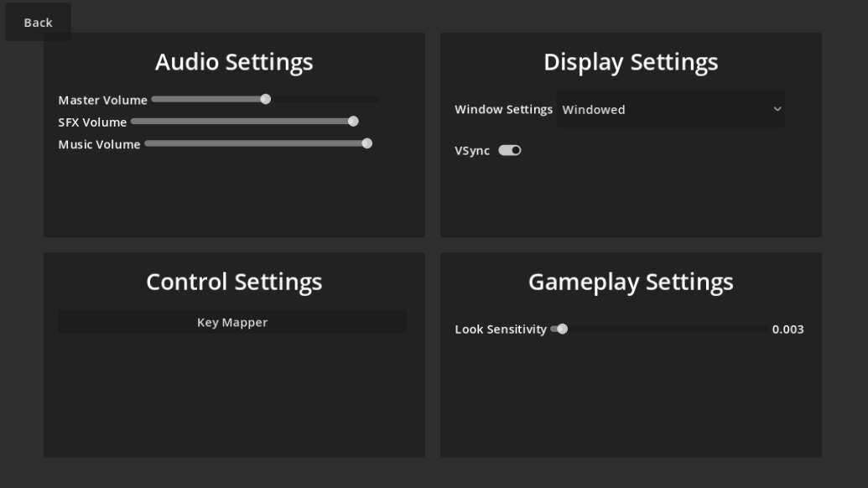This screenshot has width=868, height=488.
Task: Click the Look Sensitivity slider handle
Action: click(x=563, y=329)
